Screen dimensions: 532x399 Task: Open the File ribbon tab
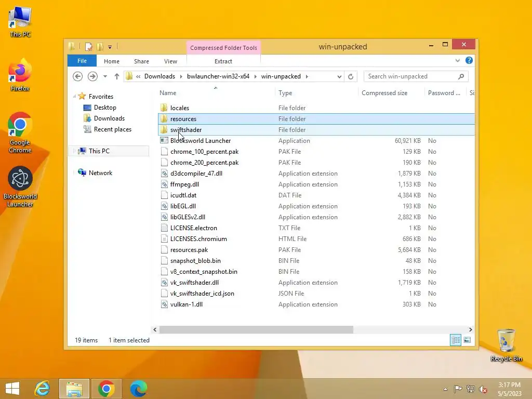pyautogui.click(x=82, y=61)
